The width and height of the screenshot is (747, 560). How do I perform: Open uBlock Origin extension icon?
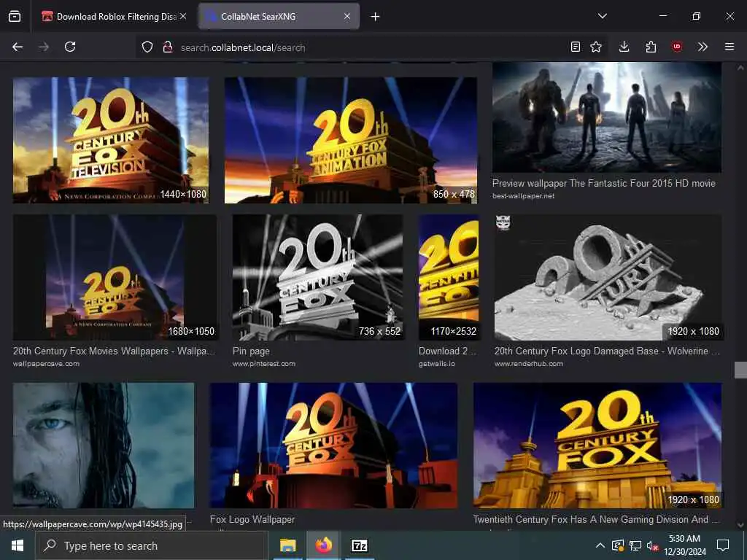click(677, 47)
